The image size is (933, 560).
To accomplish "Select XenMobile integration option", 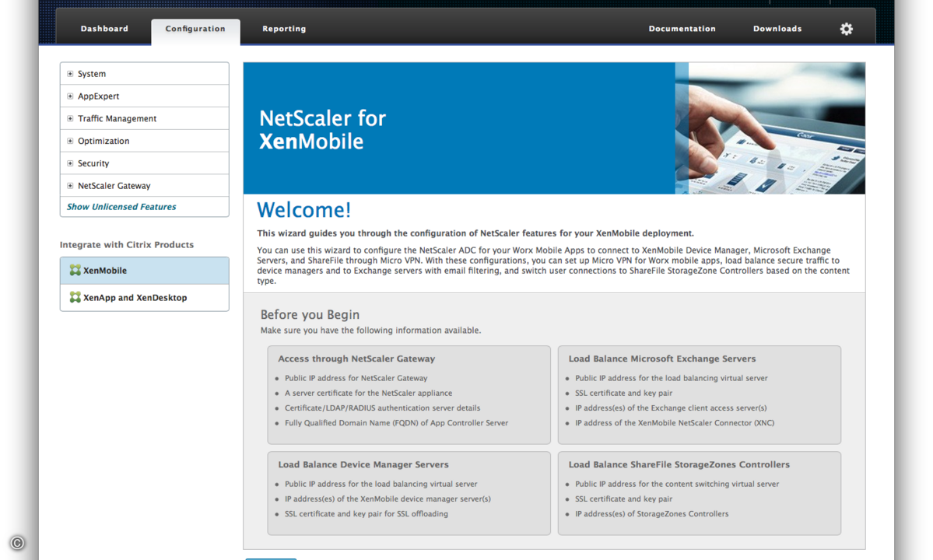I will point(145,271).
